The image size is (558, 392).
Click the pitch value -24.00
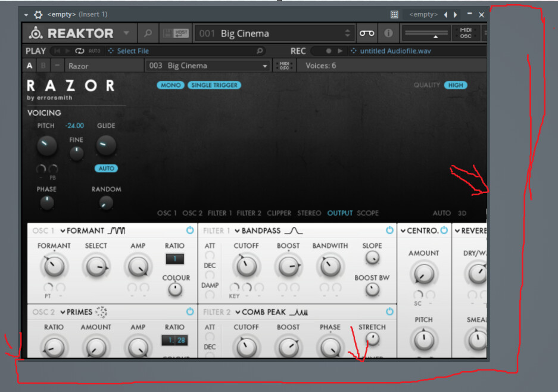74,126
